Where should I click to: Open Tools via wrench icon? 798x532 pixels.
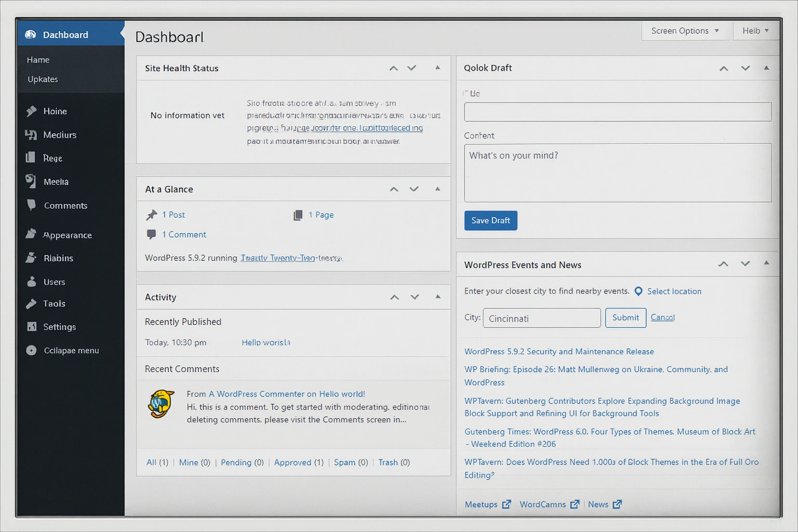[32, 303]
